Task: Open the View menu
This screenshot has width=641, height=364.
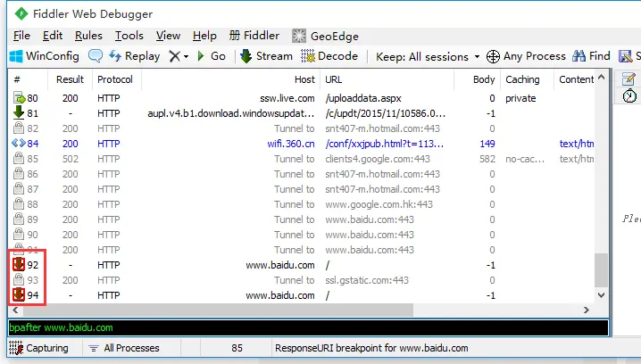Action: [x=168, y=36]
